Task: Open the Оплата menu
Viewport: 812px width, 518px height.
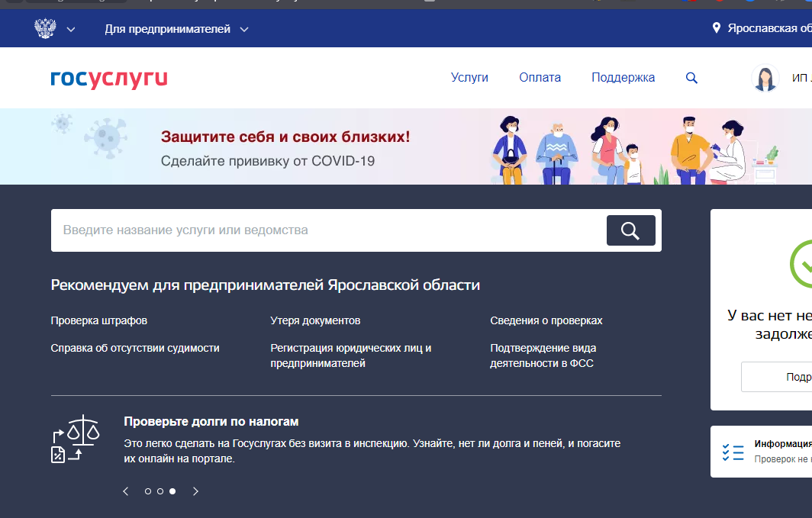Action: (x=540, y=77)
